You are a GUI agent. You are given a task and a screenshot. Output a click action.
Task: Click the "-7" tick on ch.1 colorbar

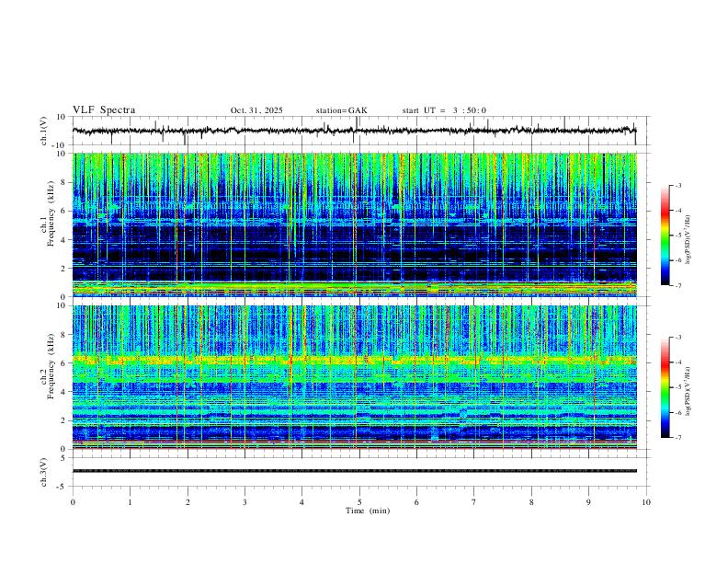(678, 285)
